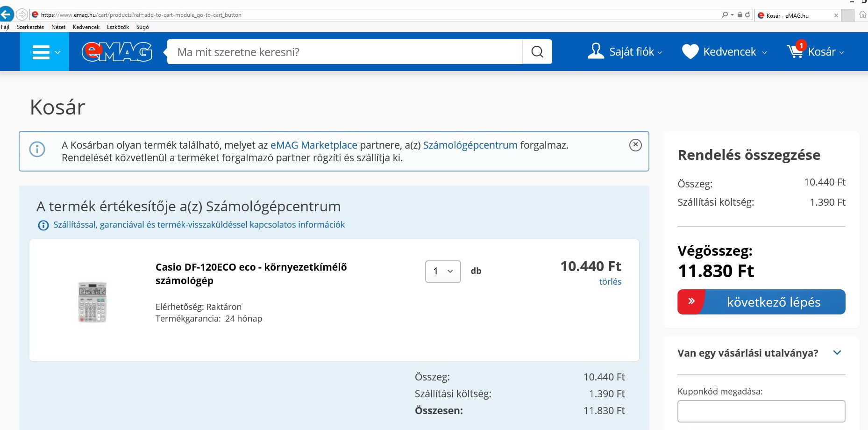
Task: Click the Termékgarancia: 24 hónap text
Action: pyautogui.click(x=209, y=319)
